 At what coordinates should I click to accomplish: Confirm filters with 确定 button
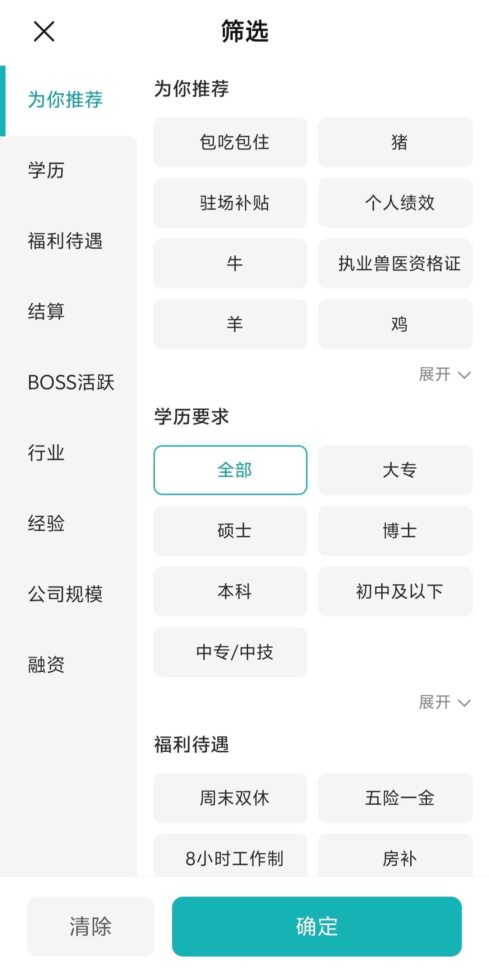coord(316,927)
